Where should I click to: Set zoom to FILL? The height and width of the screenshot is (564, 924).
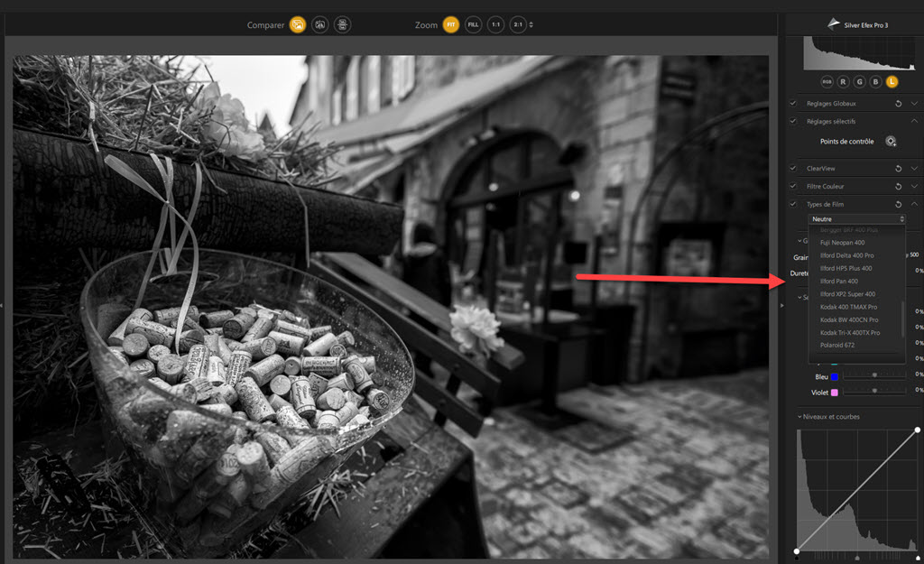473,24
